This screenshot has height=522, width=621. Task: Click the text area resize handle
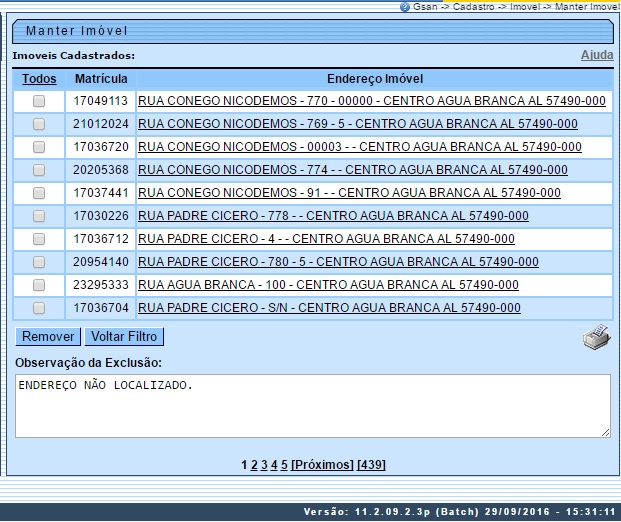pos(606,433)
